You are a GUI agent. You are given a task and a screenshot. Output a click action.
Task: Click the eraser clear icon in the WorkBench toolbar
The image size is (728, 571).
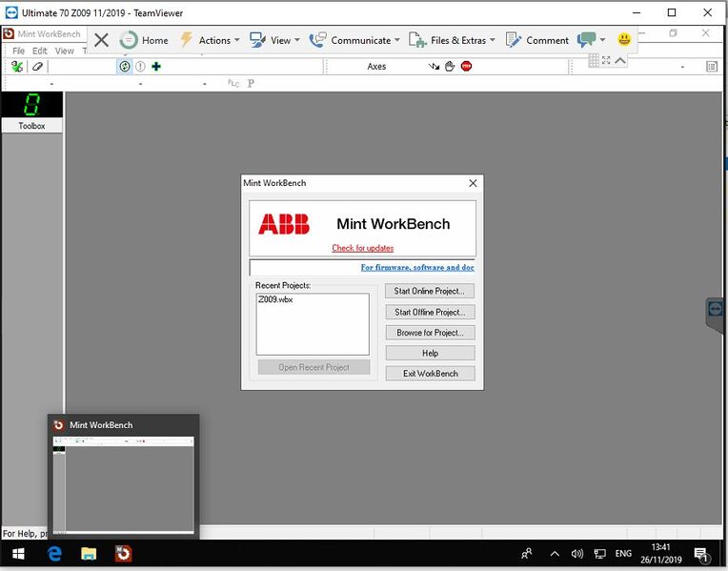[37, 67]
